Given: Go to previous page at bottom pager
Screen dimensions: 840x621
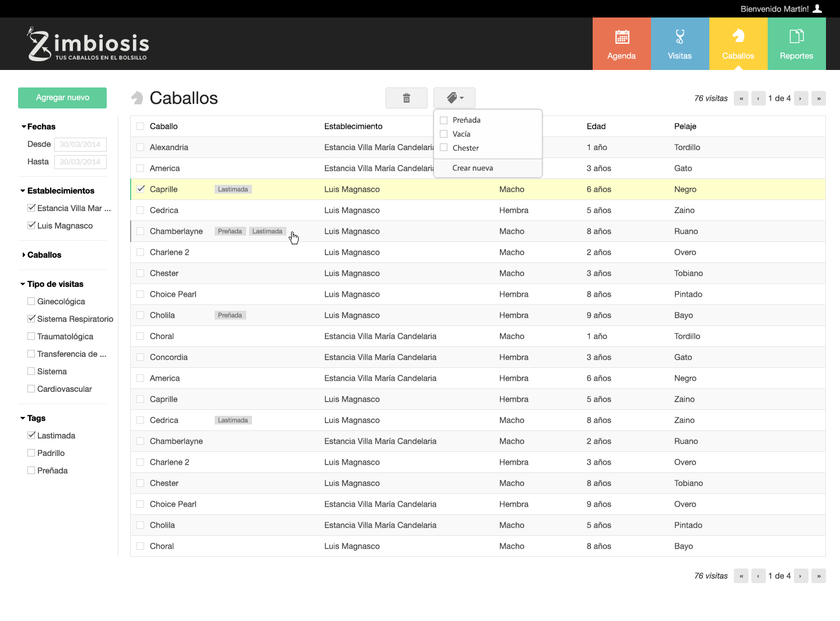Looking at the screenshot, I should 758,576.
